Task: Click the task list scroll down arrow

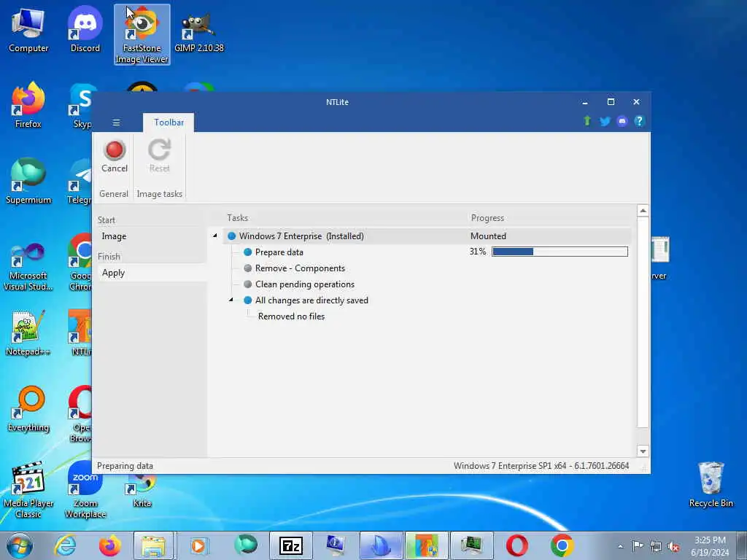Action: (643, 451)
